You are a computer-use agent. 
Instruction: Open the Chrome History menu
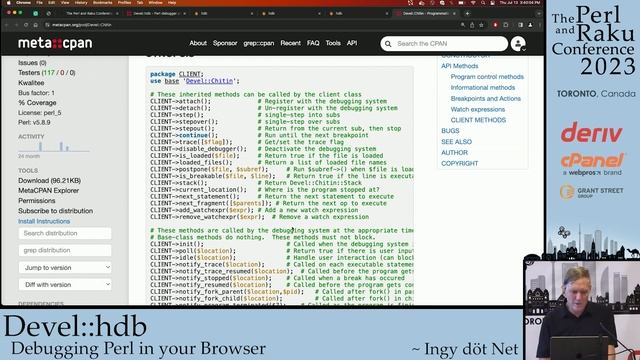click(x=81, y=2)
